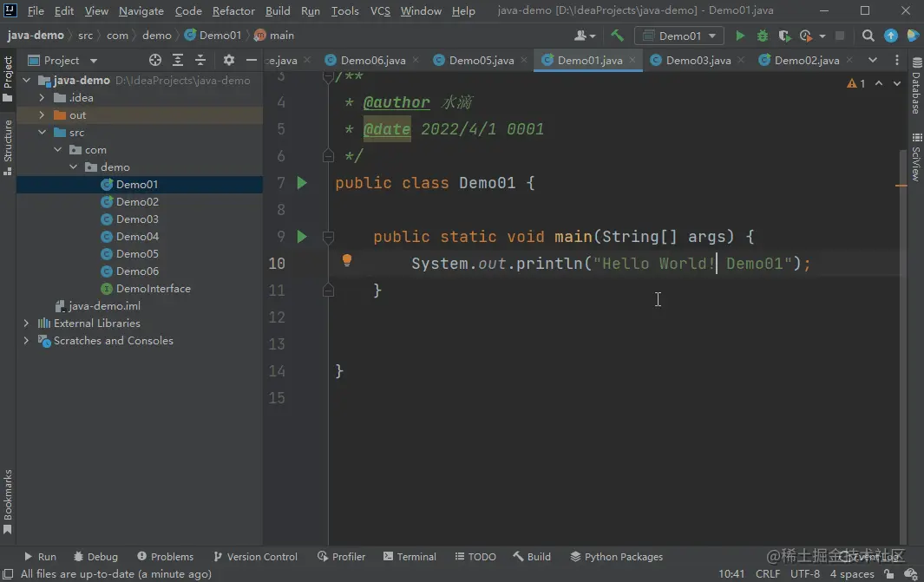Viewport: 924px width, 582px height.
Task: Expand the out folder
Action: pos(42,114)
